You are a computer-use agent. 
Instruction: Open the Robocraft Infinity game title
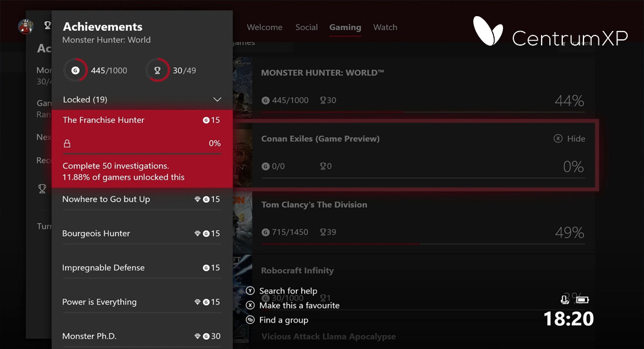(298, 270)
